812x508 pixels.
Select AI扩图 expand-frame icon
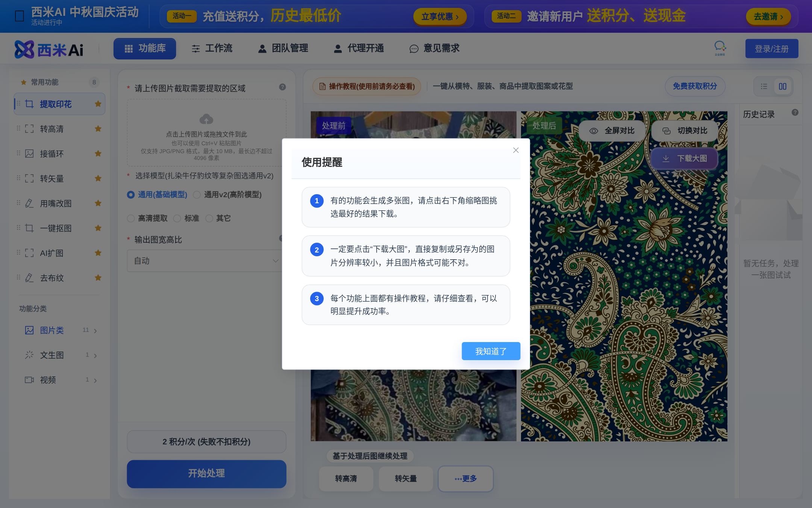tap(29, 253)
